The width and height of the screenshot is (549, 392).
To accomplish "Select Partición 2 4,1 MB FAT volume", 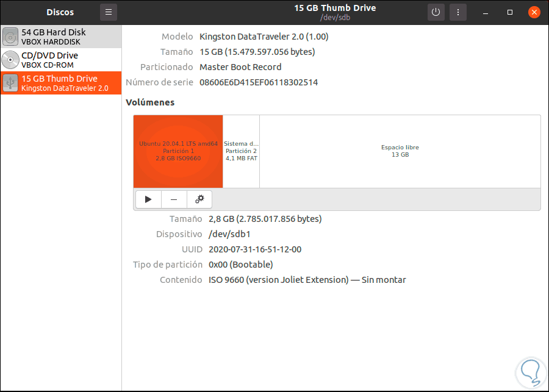I will [241, 151].
